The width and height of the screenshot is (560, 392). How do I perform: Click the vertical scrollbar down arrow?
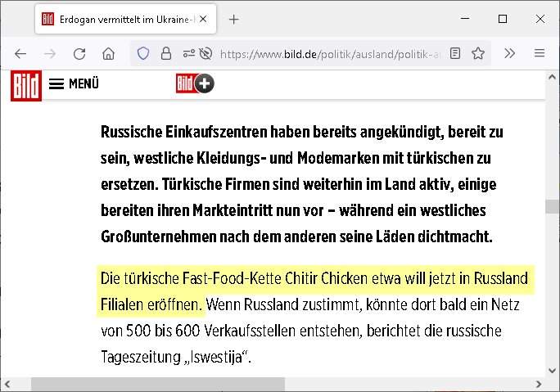[x=552, y=371]
